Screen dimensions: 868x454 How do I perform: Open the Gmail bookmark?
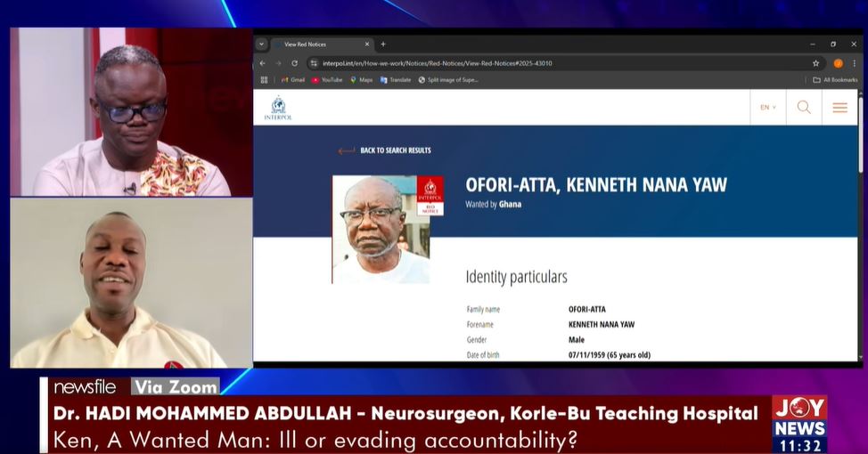pos(293,80)
